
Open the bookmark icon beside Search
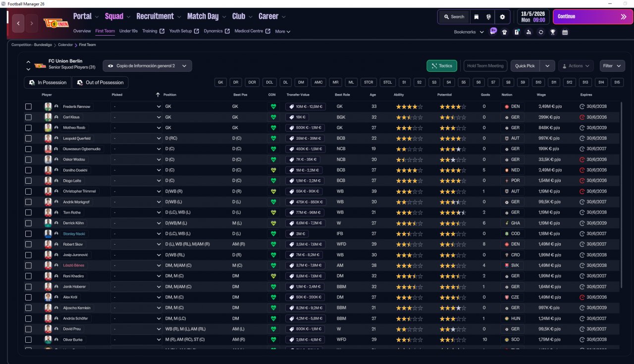pos(476,17)
